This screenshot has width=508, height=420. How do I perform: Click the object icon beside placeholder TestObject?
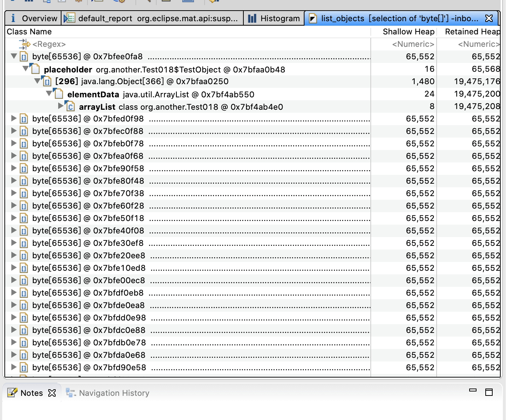tap(35, 68)
